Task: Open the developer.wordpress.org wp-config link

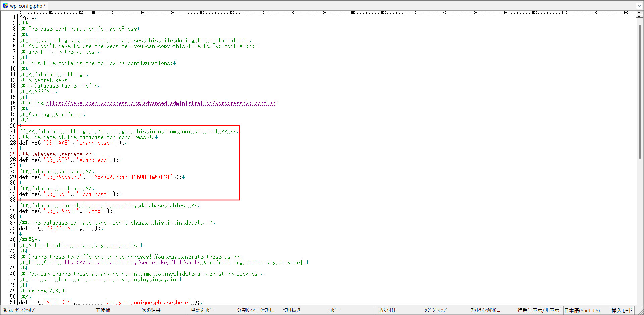Action: pyautogui.click(x=161, y=103)
